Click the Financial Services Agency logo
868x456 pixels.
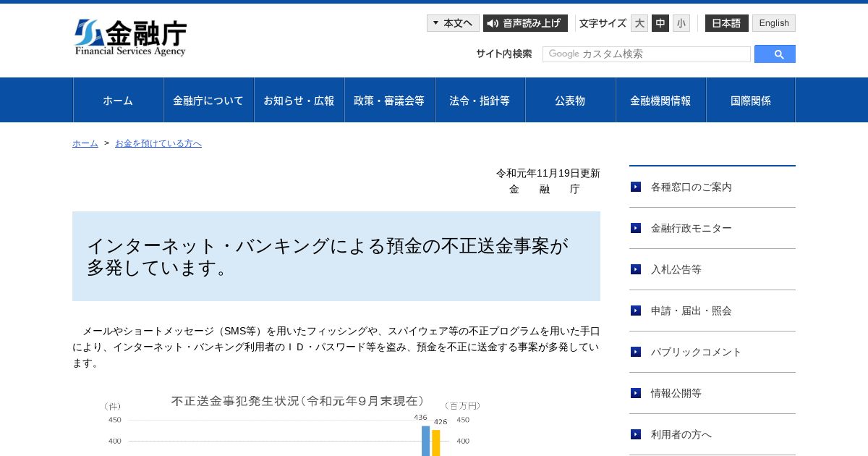[x=130, y=38]
